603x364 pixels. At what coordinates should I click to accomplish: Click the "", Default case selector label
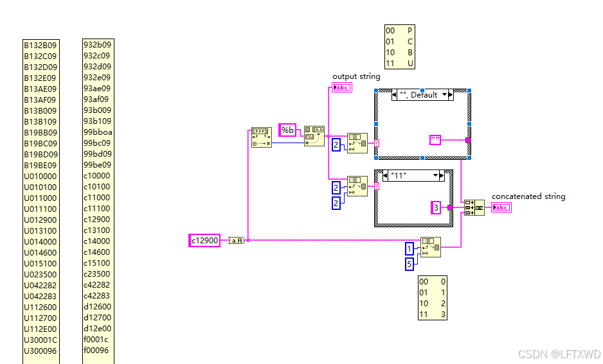pos(419,95)
